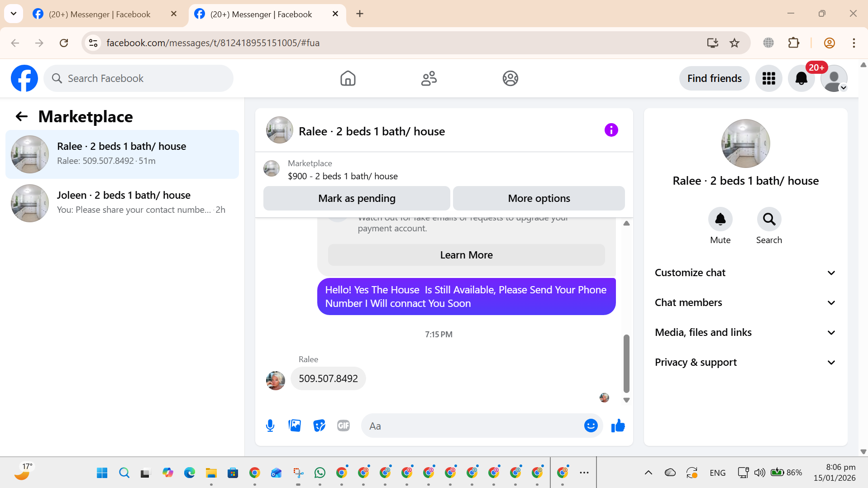
Task: View site information icon beside the URL
Action: tap(93, 43)
